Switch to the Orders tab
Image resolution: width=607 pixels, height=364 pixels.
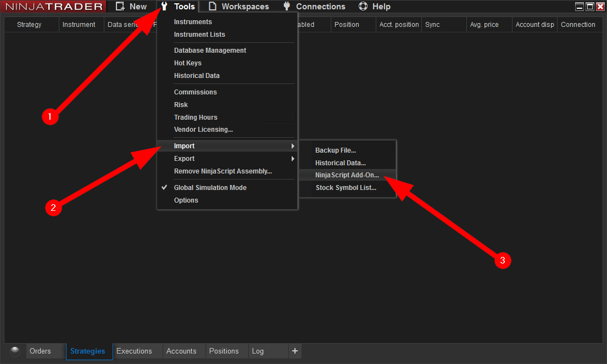tap(40, 351)
